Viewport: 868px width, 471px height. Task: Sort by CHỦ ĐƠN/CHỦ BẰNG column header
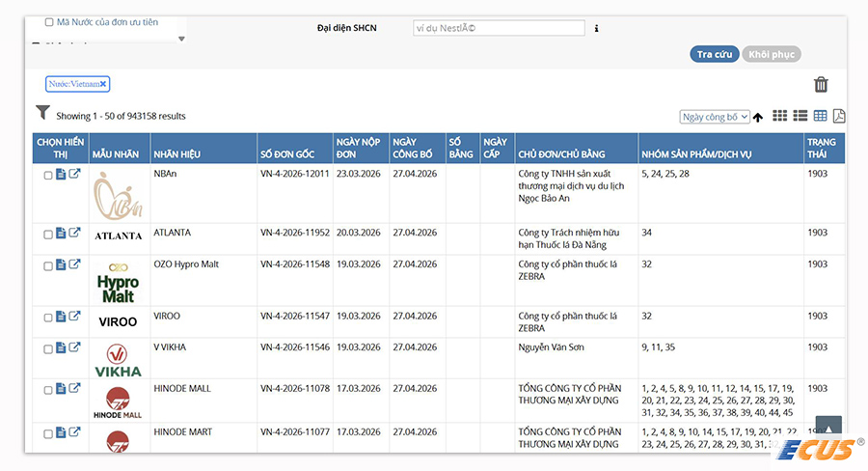pos(561,154)
